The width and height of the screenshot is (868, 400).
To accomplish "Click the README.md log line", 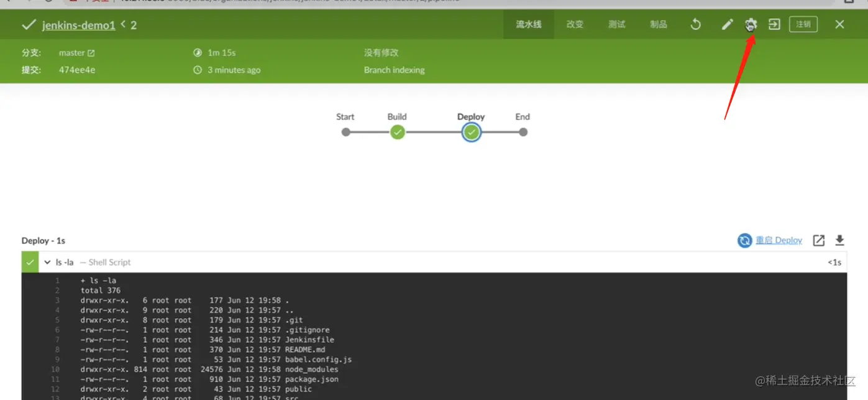I will pyautogui.click(x=434, y=350).
